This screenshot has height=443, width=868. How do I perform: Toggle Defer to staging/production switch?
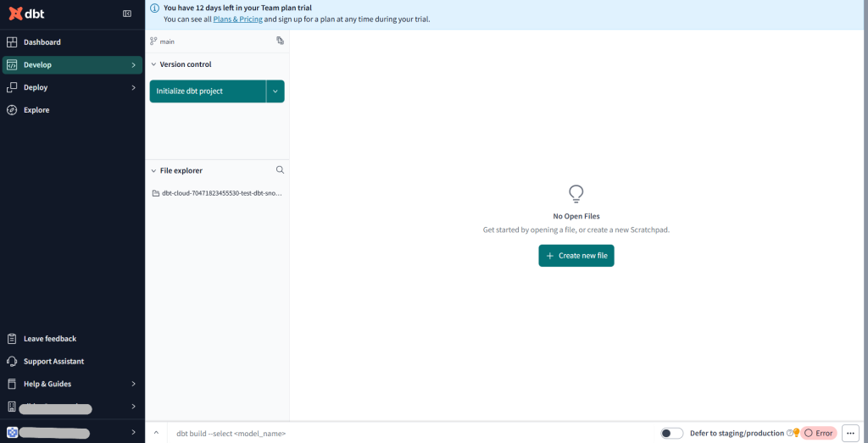pyautogui.click(x=672, y=433)
